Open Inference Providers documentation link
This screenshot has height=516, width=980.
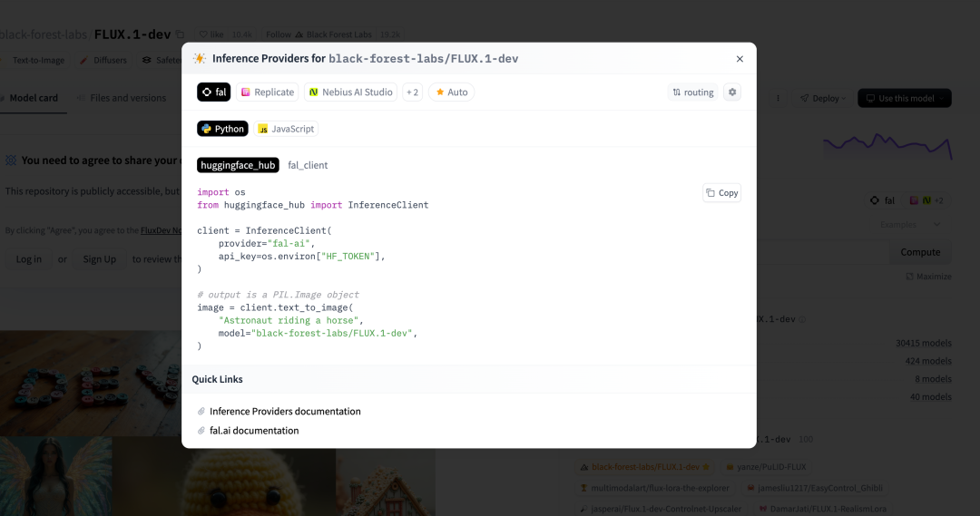pos(285,411)
